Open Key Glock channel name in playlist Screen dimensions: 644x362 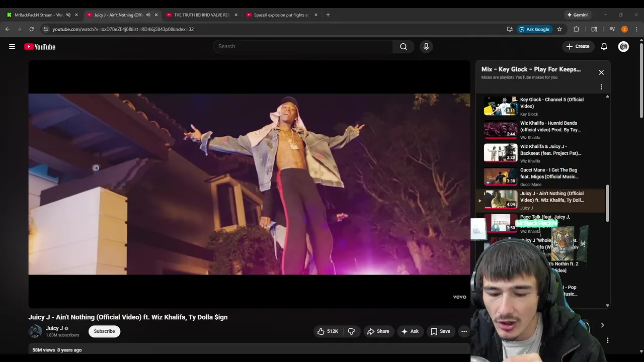point(529,114)
